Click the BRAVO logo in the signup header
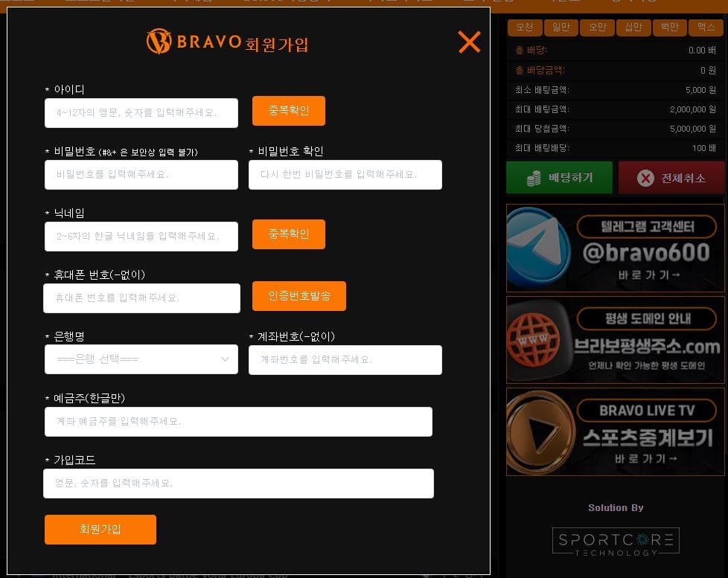The image size is (728, 578). (x=194, y=42)
